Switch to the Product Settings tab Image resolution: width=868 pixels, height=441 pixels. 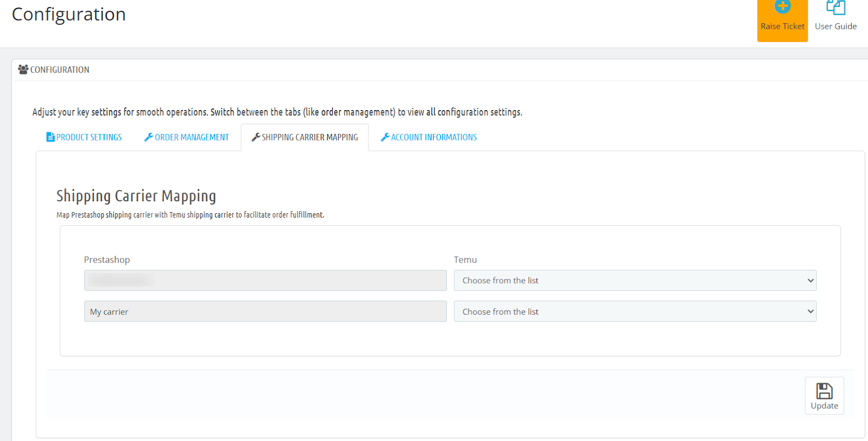tap(89, 138)
